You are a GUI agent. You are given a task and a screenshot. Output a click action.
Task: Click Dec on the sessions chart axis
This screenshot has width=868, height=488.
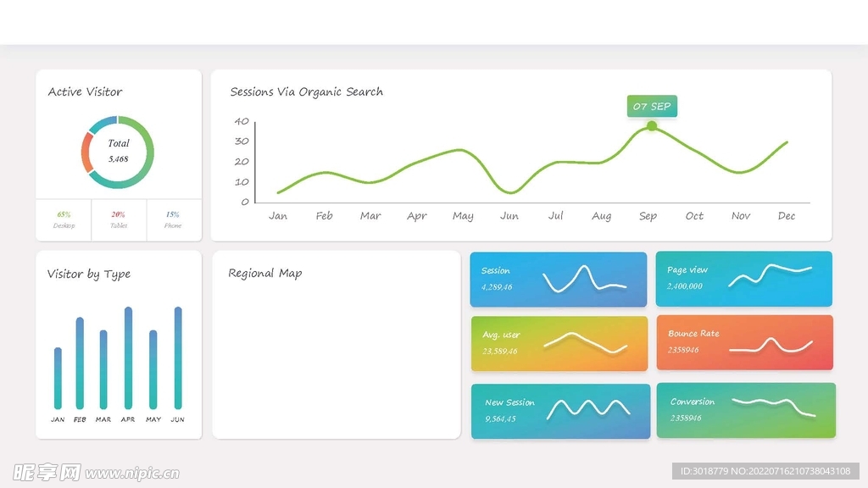click(x=787, y=216)
